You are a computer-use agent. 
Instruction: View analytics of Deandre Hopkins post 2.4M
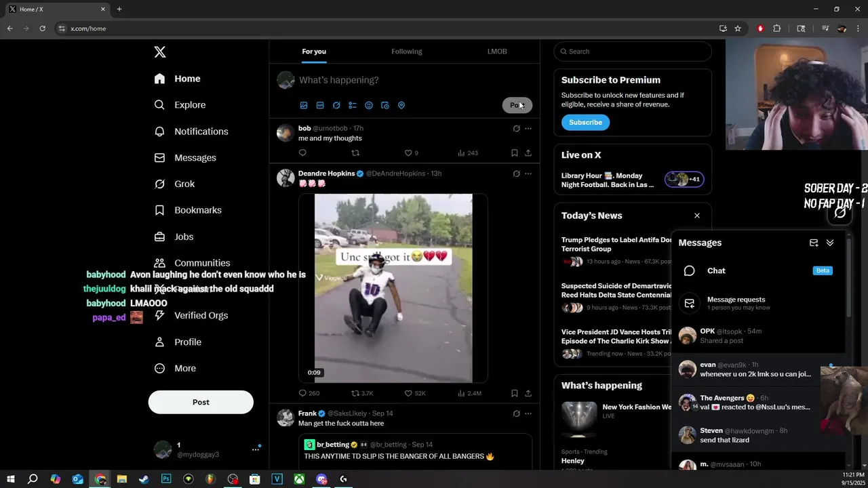tap(469, 393)
